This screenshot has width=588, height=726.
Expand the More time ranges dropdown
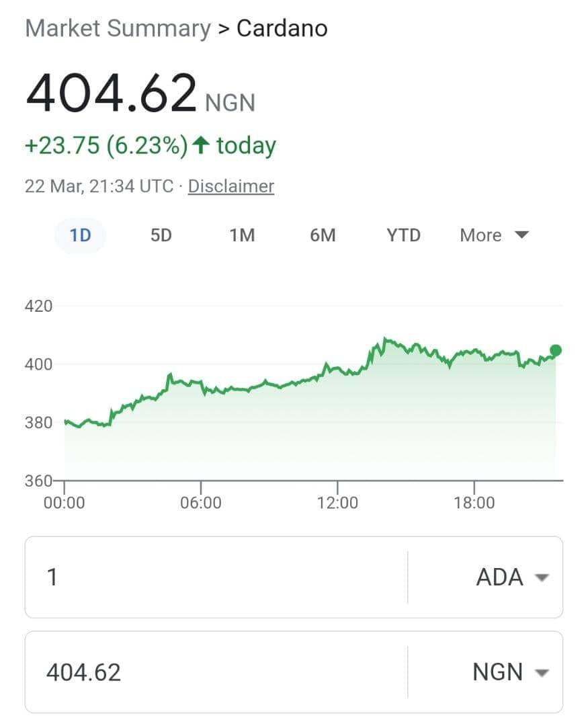coord(493,235)
